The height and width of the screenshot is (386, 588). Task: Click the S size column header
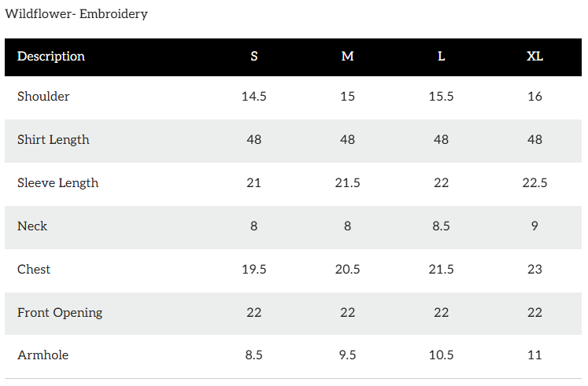[x=253, y=57]
